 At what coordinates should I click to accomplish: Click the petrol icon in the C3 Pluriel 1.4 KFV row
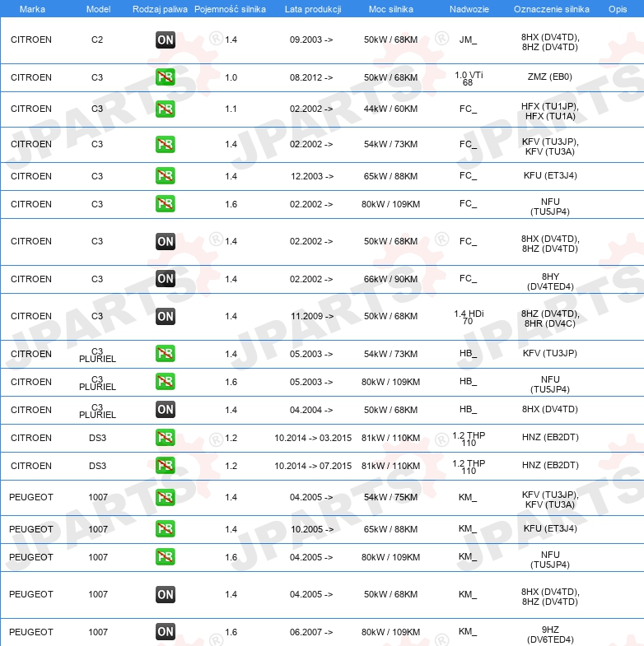(166, 354)
